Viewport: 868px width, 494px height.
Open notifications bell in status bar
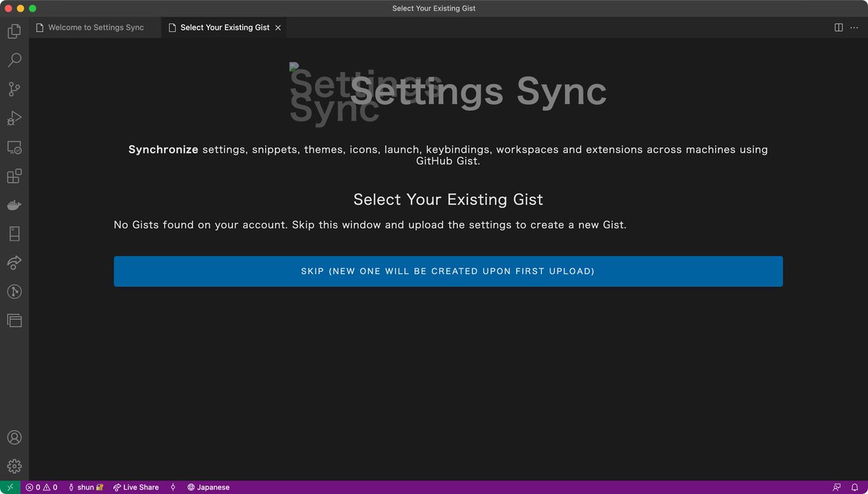tap(854, 487)
